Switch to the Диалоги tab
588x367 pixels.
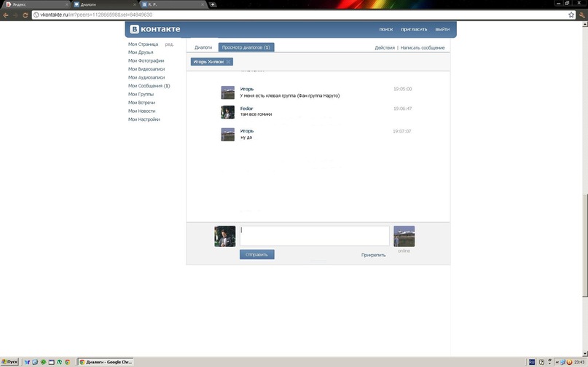pyautogui.click(x=203, y=47)
